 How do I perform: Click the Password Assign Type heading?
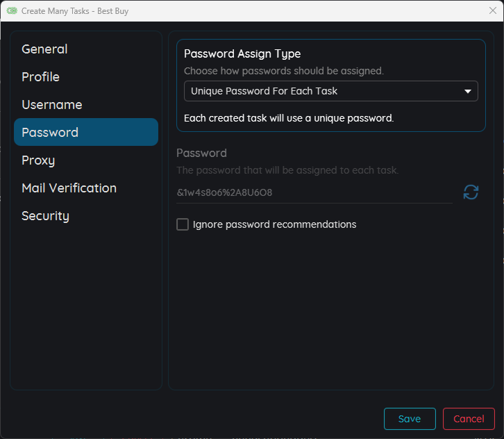point(242,54)
